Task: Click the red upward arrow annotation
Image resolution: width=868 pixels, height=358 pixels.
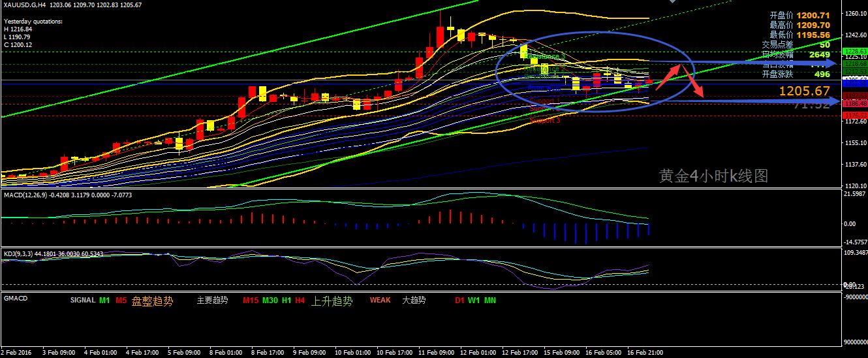Action: click(x=666, y=78)
